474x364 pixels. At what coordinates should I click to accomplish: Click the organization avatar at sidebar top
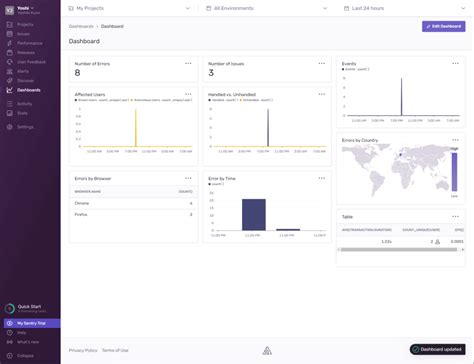9,10
